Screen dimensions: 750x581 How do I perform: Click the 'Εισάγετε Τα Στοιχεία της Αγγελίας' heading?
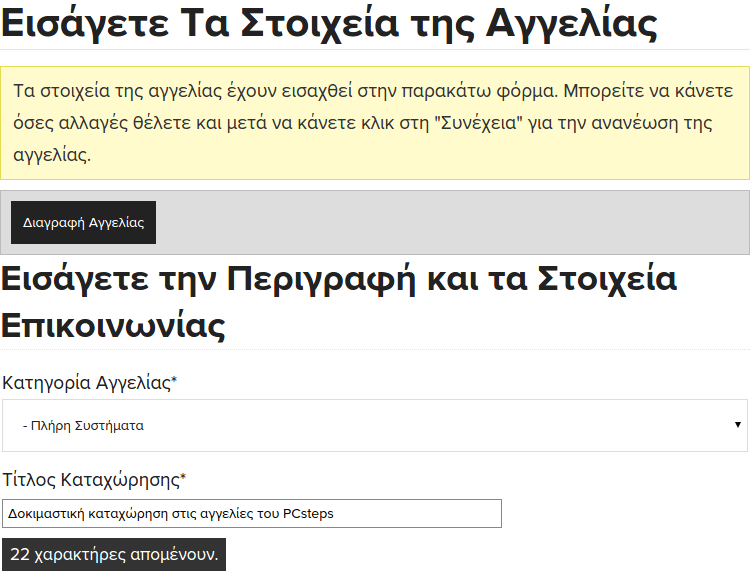pyautogui.click(x=329, y=23)
